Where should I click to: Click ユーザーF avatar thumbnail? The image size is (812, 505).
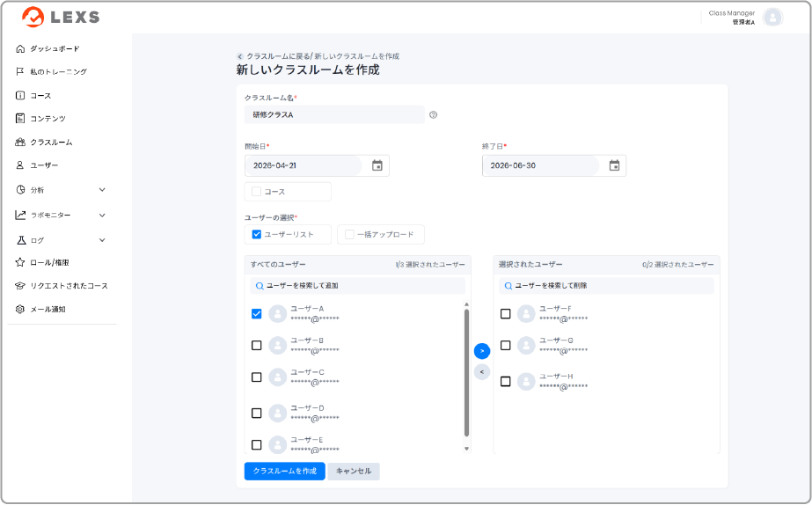pos(526,314)
